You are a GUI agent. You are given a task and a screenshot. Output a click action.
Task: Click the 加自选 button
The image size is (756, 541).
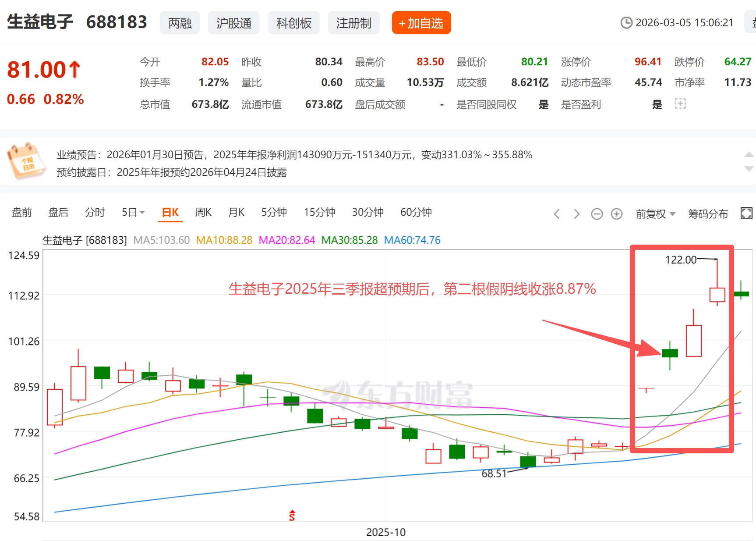click(x=421, y=23)
